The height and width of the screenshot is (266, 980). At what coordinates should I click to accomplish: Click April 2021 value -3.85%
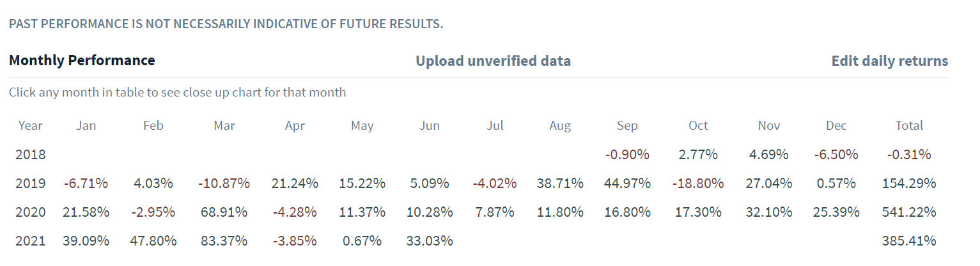point(295,241)
